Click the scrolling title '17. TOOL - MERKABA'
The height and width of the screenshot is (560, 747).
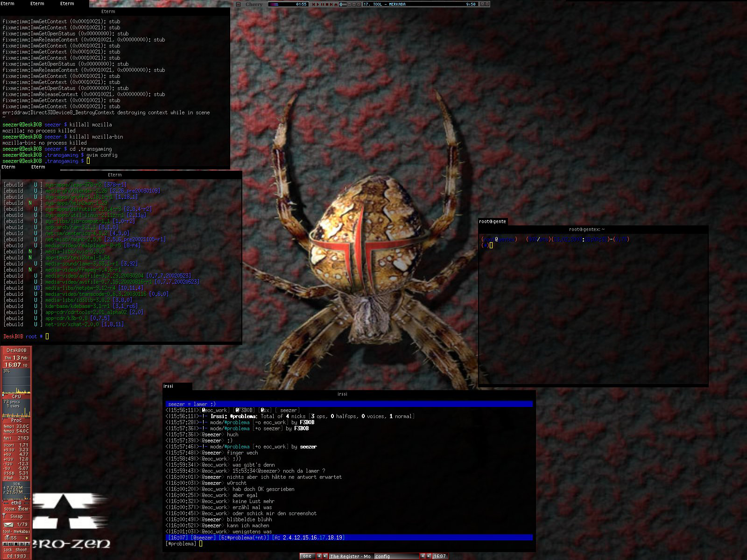pyautogui.click(x=384, y=4)
